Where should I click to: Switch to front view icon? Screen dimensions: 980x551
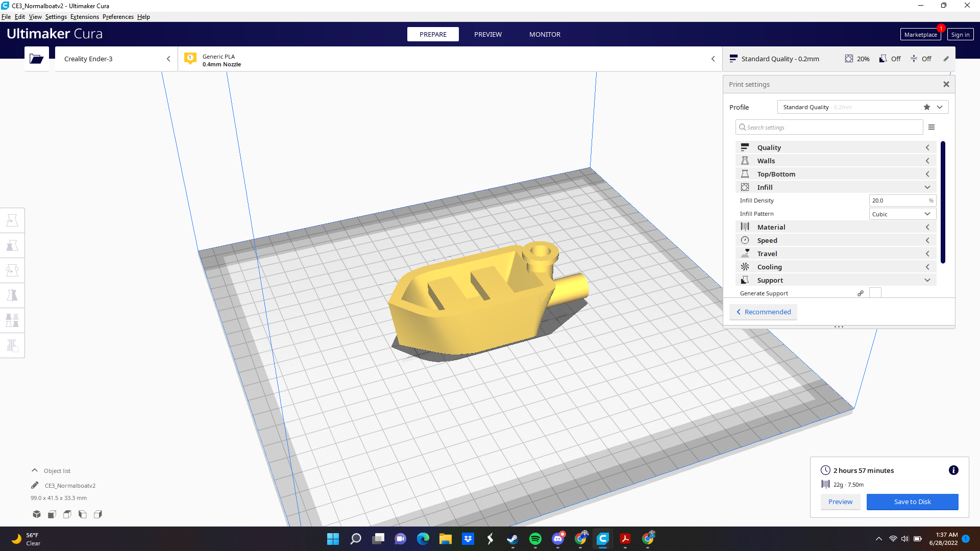[x=52, y=514]
